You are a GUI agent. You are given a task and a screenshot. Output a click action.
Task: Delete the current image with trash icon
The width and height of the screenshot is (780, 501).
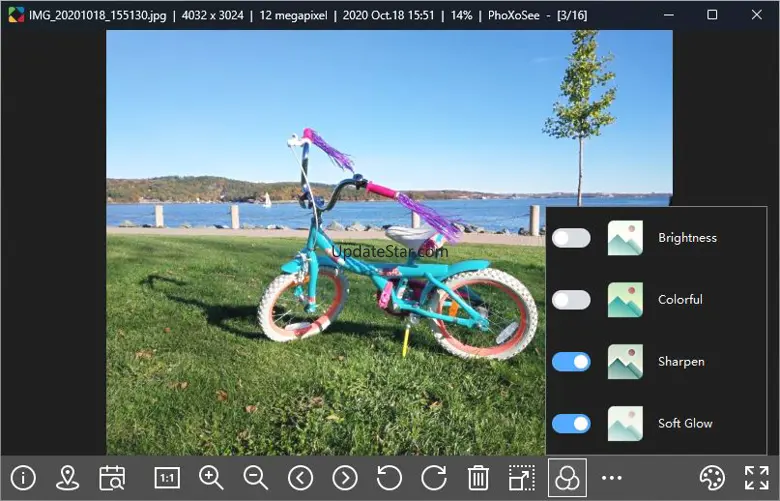pos(478,478)
